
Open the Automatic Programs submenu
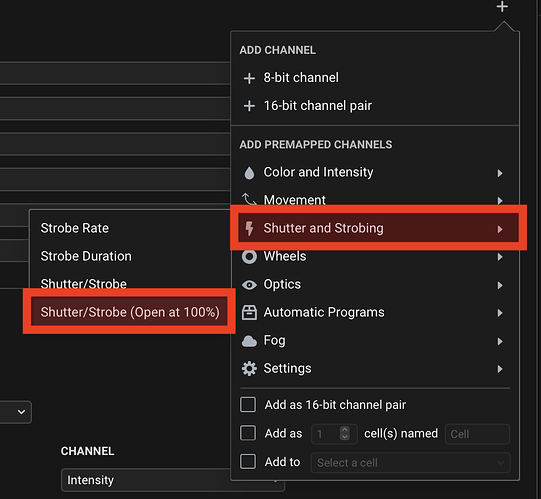pos(375,313)
